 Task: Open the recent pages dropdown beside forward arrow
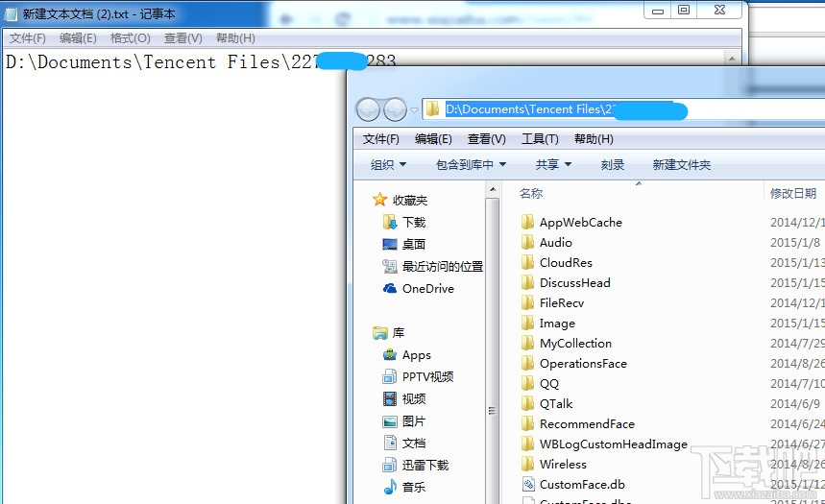[414, 110]
